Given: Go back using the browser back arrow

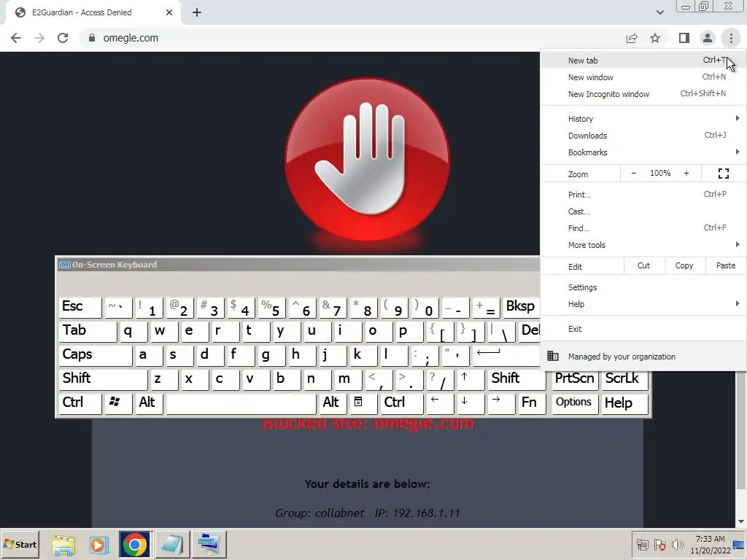Looking at the screenshot, I should click(x=16, y=38).
